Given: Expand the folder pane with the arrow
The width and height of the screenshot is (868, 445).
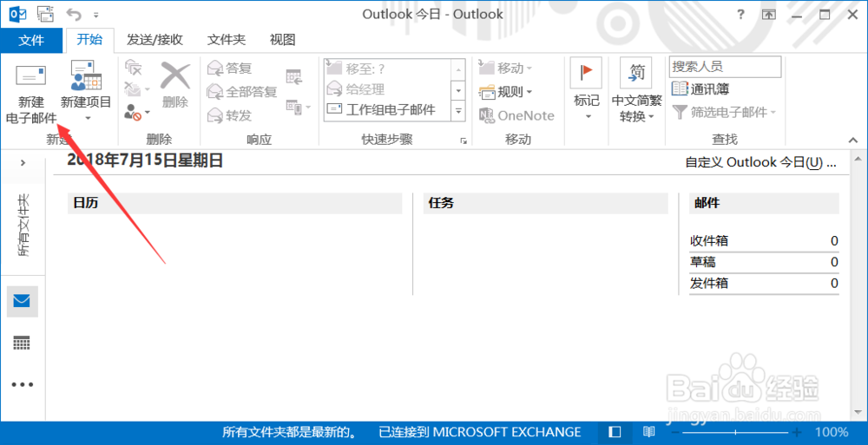Looking at the screenshot, I should click(23, 163).
